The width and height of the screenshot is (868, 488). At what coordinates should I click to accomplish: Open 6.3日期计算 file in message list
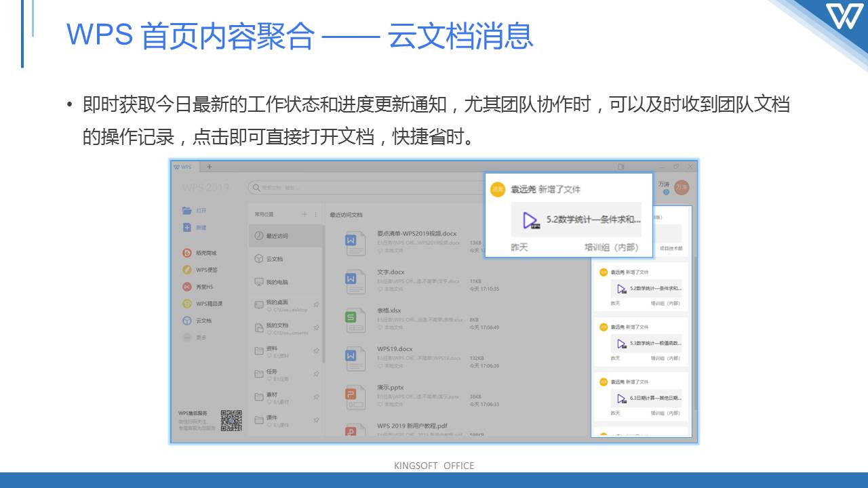(x=646, y=398)
